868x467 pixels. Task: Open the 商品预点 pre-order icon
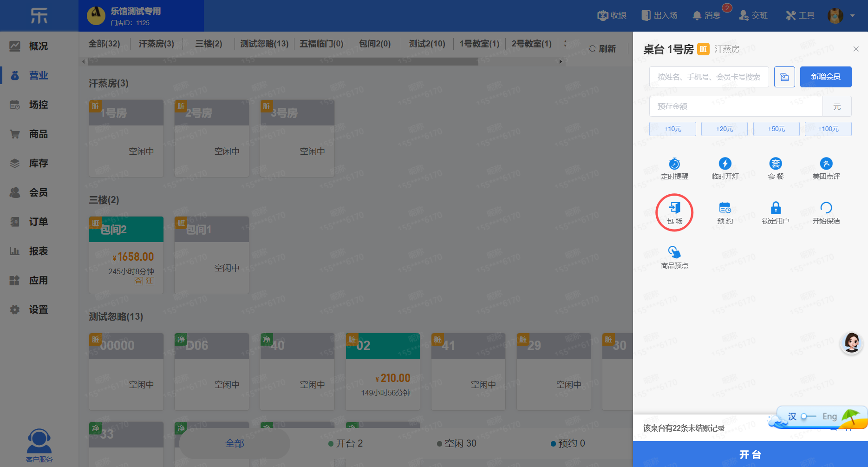click(x=674, y=252)
